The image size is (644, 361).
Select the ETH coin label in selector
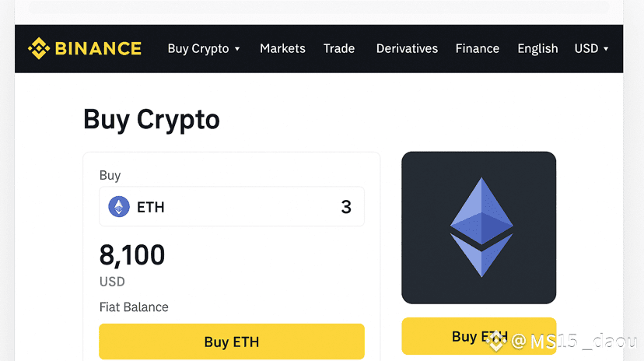(x=151, y=208)
